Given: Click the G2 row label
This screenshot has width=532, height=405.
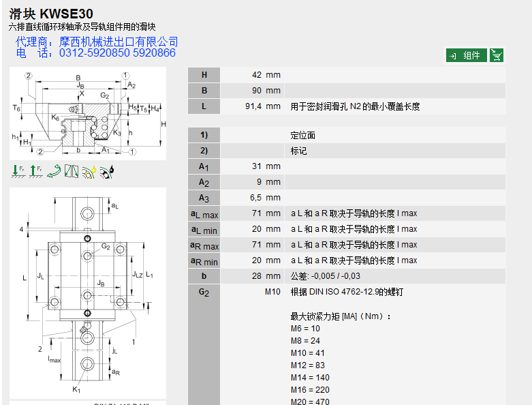Looking at the screenshot, I should point(204,292).
